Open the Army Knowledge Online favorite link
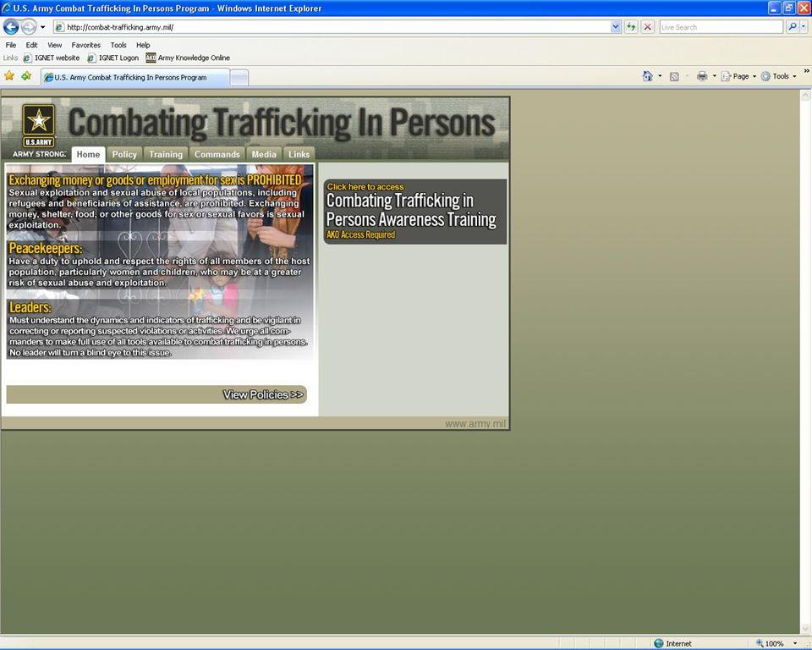Screen dimensions: 812x650 pos(188,58)
